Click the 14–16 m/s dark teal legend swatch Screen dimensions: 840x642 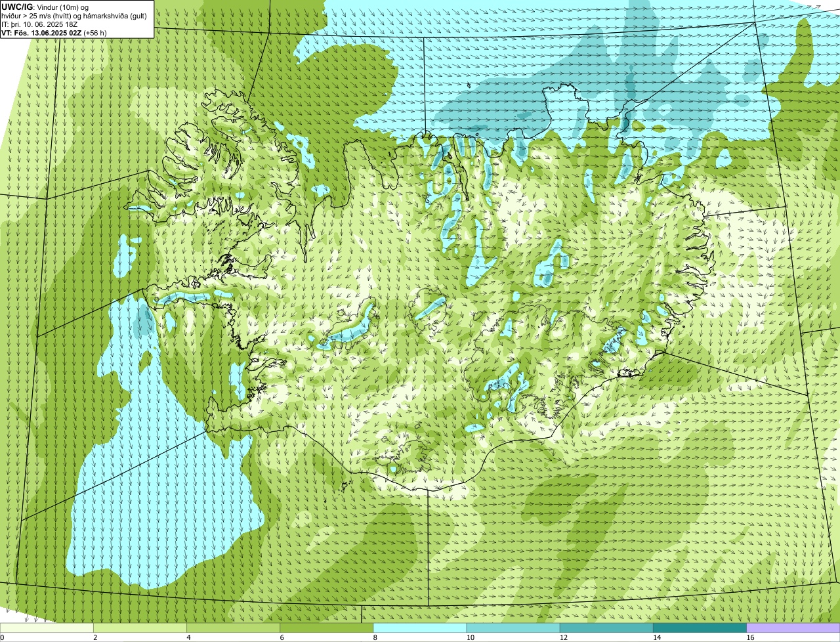pos(700,628)
